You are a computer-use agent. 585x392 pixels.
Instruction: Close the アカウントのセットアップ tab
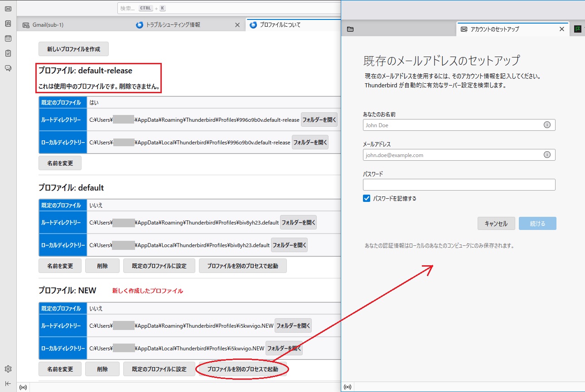[x=562, y=29]
